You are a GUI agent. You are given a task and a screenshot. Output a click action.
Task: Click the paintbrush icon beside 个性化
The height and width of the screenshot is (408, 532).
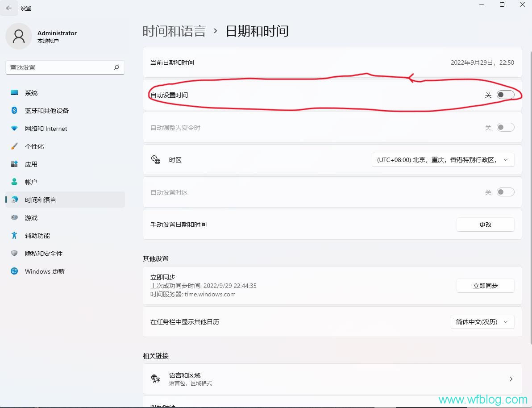(14, 146)
